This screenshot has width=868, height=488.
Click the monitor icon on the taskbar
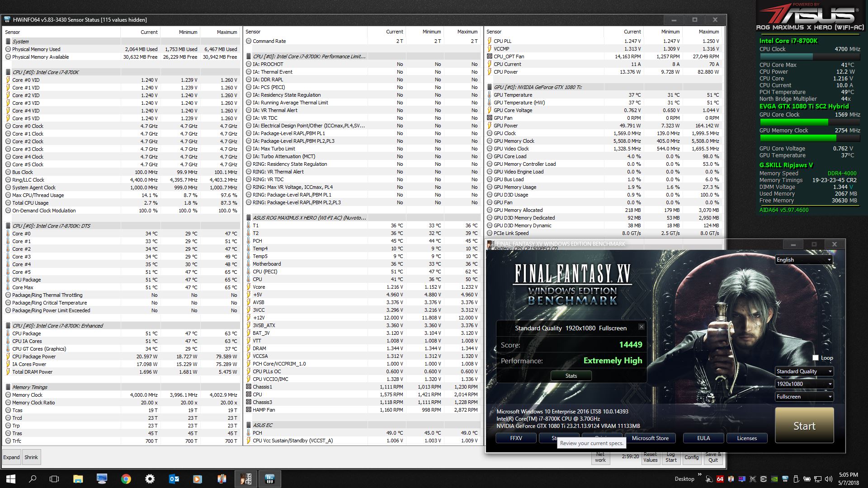pos(102,479)
